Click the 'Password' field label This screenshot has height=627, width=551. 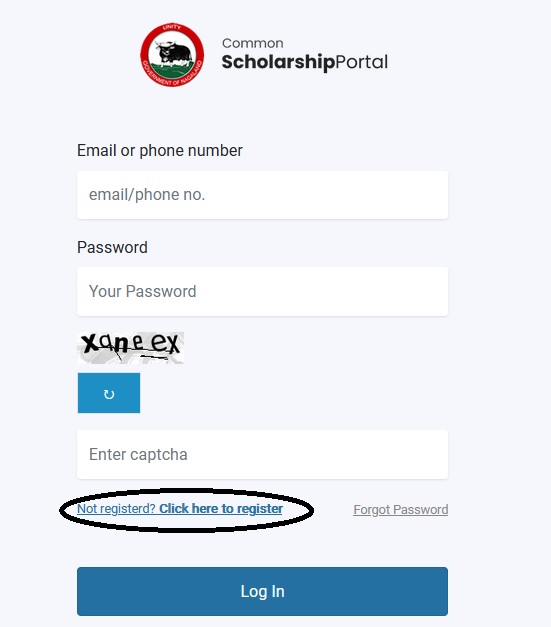click(112, 248)
